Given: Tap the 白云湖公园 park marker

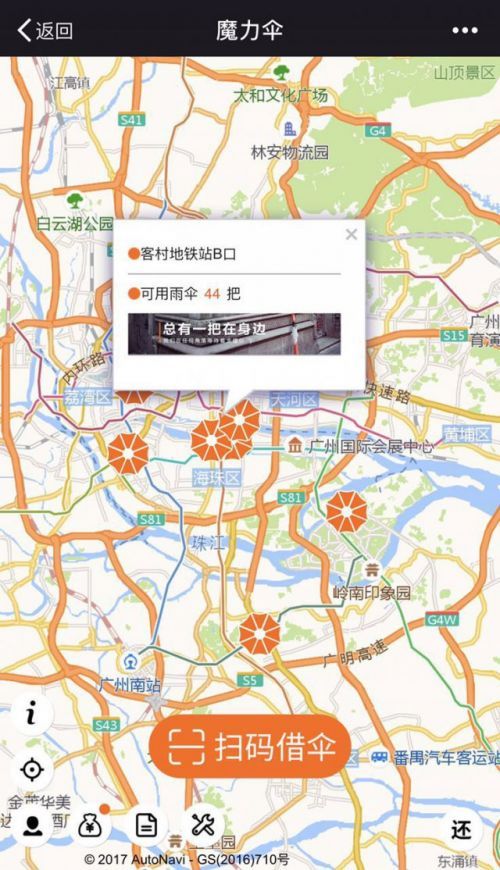Looking at the screenshot, I should tap(74, 201).
